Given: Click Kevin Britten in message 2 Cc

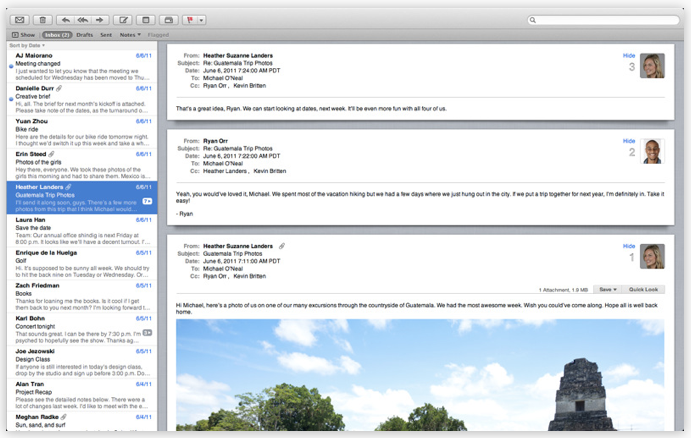Looking at the screenshot, I should [270, 171].
